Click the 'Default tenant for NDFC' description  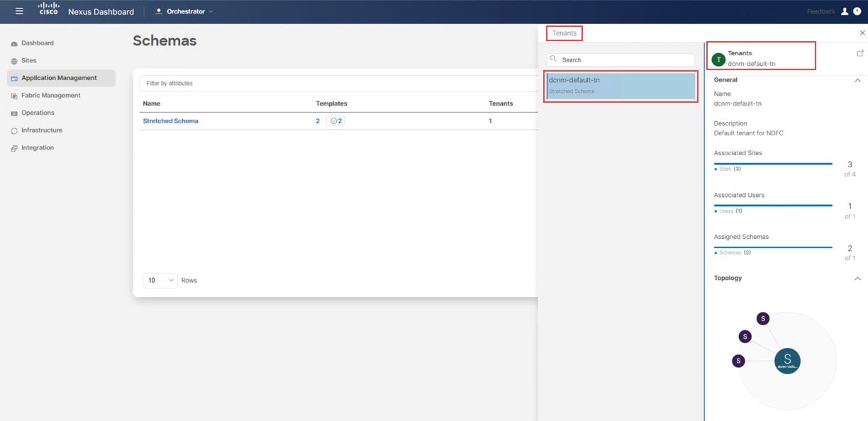point(747,133)
